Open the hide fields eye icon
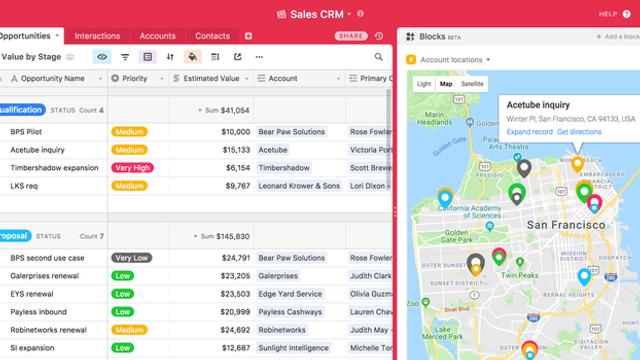The image size is (640, 360). [102, 57]
